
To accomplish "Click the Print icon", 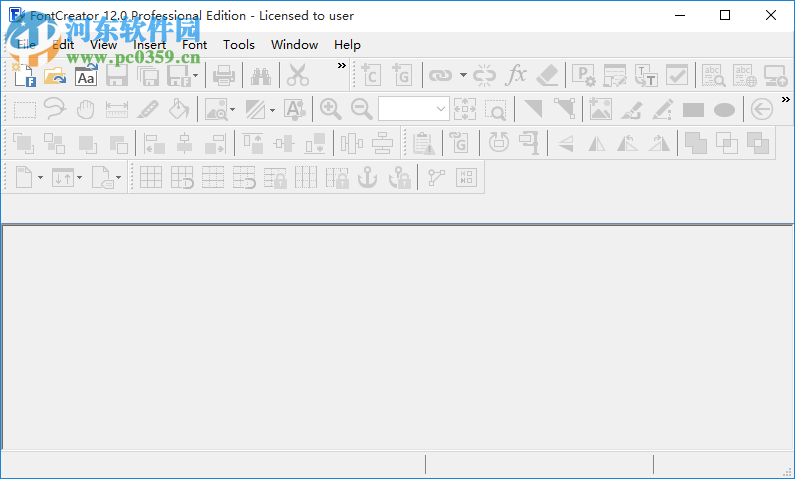I will pos(224,76).
